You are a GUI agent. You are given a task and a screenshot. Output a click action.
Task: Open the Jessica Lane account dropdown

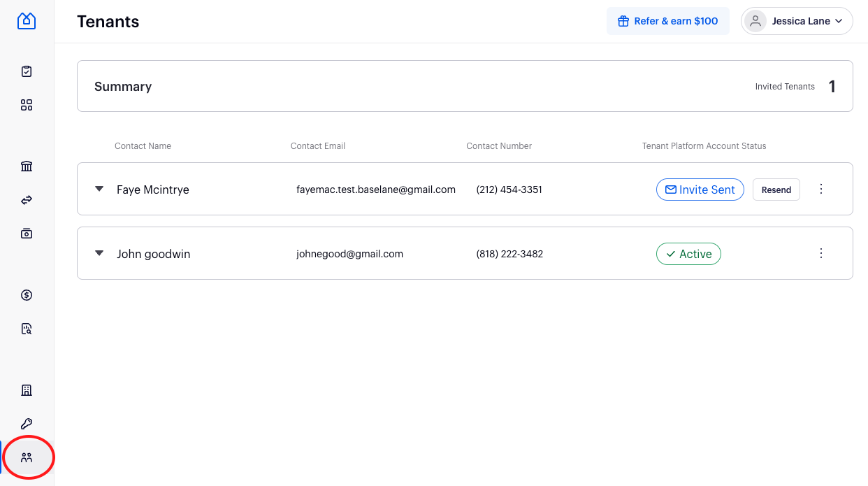click(797, 21)
